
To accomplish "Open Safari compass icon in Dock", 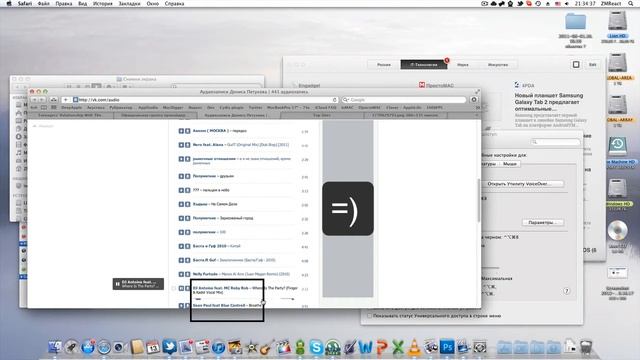I will (104, 347).
